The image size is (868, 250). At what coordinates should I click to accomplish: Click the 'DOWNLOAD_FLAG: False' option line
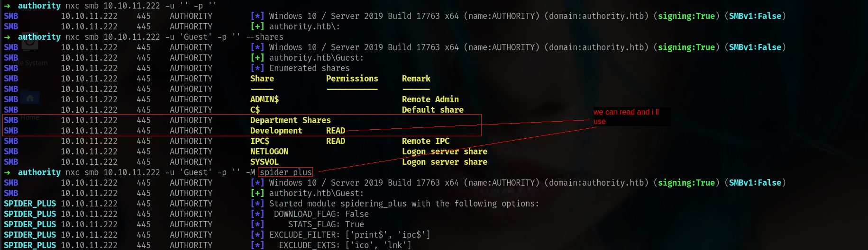[321, 214]
